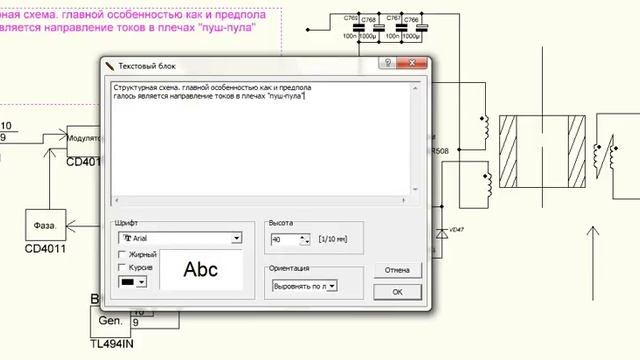Open the text color dropdown

(132, 282)
